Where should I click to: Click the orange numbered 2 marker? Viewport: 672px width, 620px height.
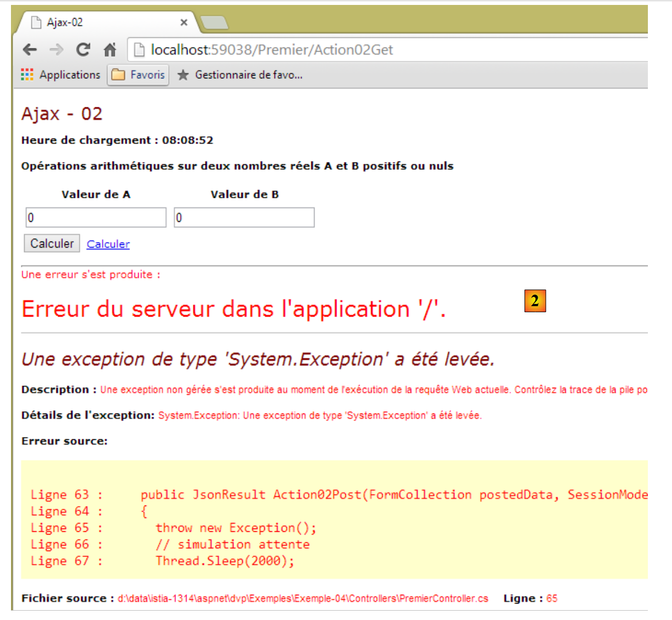tap(535, 301)
